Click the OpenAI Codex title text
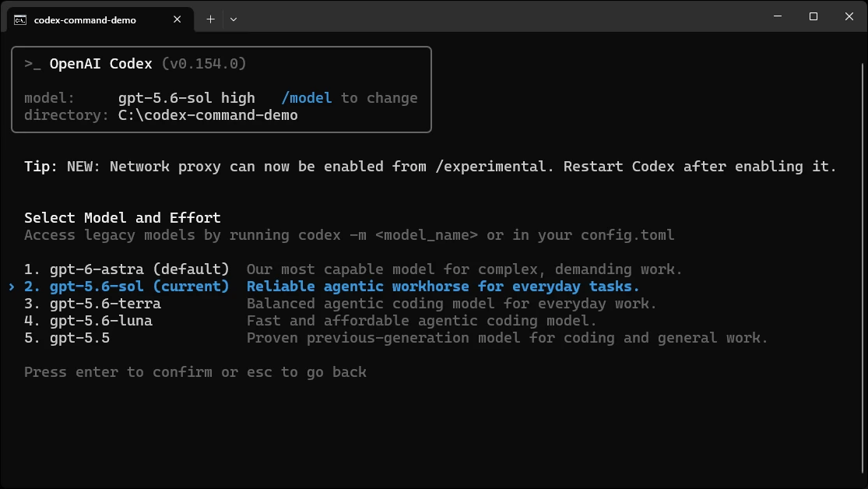The height and width of the screenshot is (489, 868). point(100,64)
